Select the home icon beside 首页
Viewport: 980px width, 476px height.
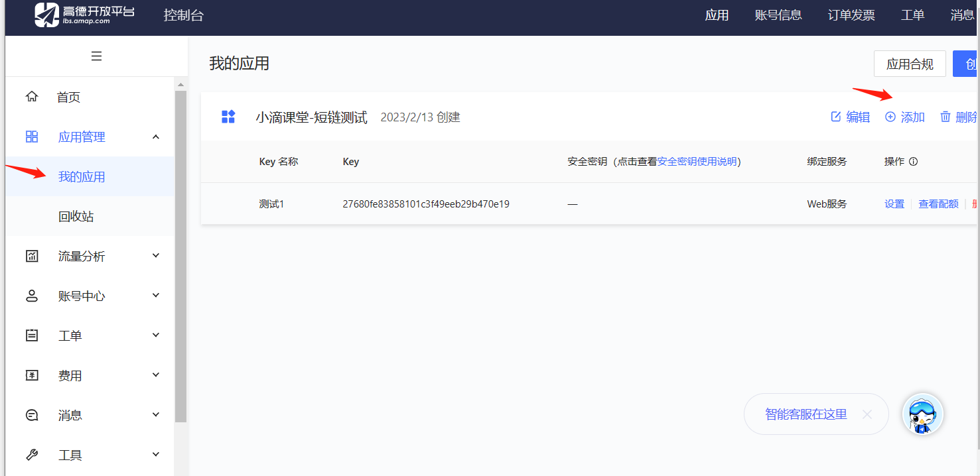pyautogui.click(x=31, y=95)
